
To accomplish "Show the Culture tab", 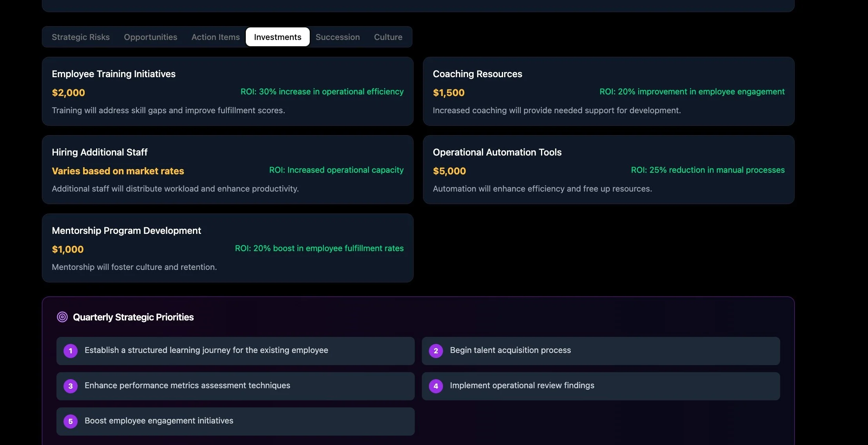I will click(388, 37).
